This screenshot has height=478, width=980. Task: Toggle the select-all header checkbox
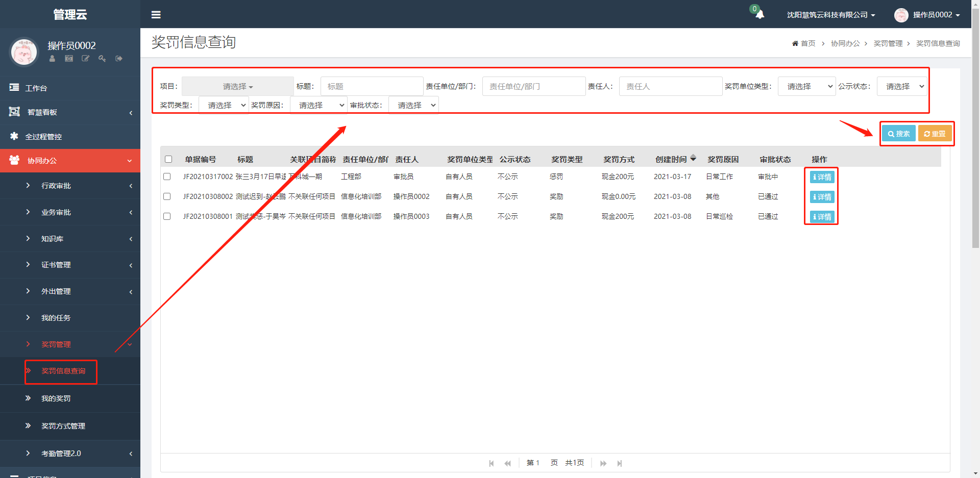(x=168, y=159)
